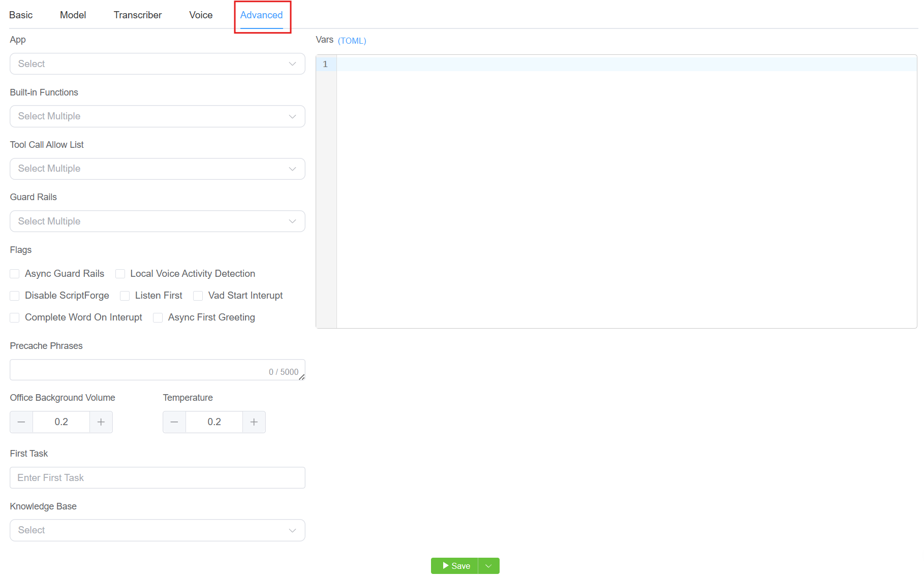This screenshot has height=577, width=924.
Task: Tick the Disable ScriptForge checkbox
Action: [x=15, y=296]
